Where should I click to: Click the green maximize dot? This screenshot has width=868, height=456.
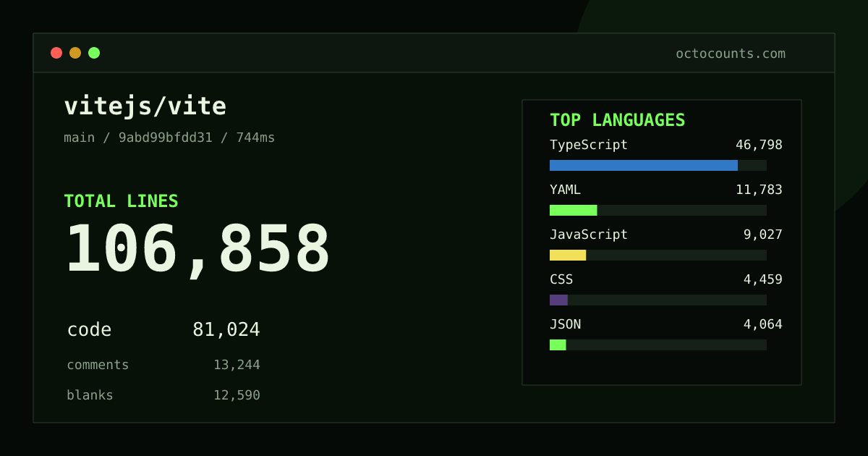tap(94, 53)
